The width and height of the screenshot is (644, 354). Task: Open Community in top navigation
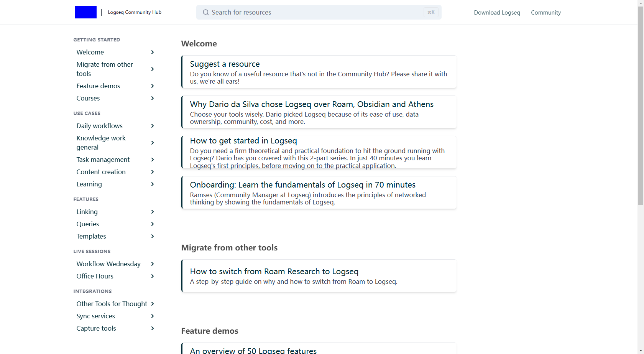pyautogui.click(x=545, y=13)
